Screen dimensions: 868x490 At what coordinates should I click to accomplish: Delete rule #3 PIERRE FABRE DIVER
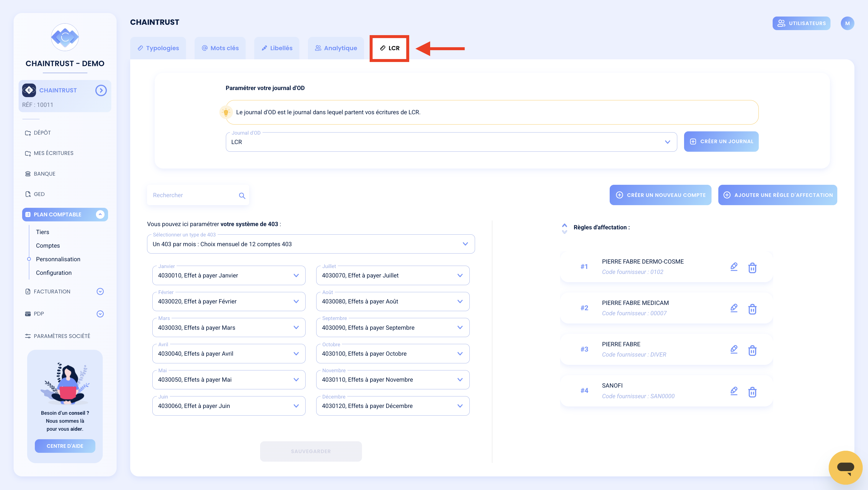coord(753,350)
